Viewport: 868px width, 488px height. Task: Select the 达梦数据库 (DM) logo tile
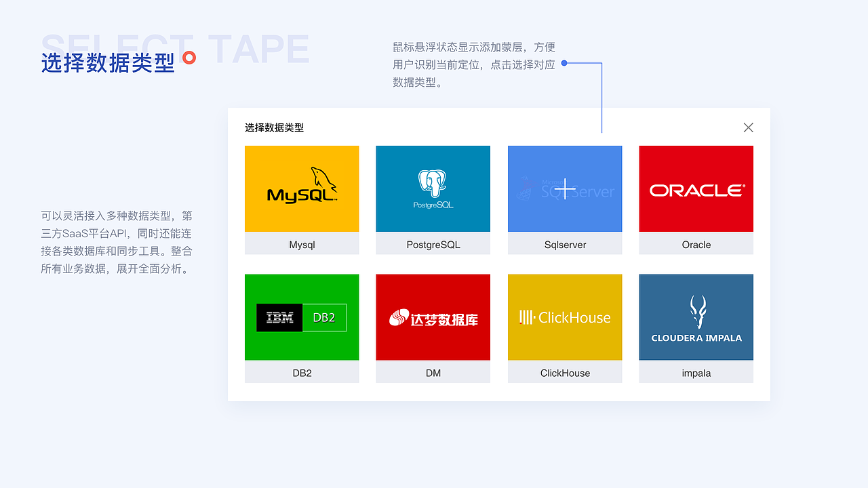click(433, 317)
